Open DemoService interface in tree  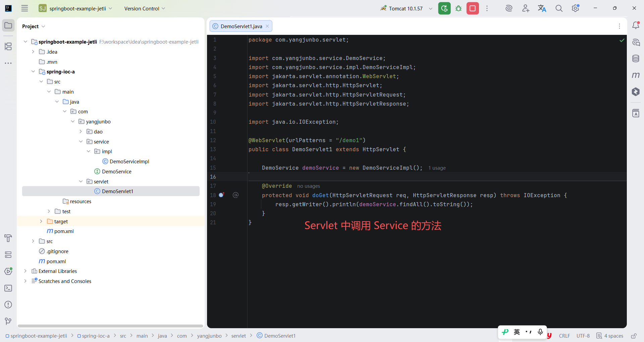pyautogui.click(x=116, y=171)
